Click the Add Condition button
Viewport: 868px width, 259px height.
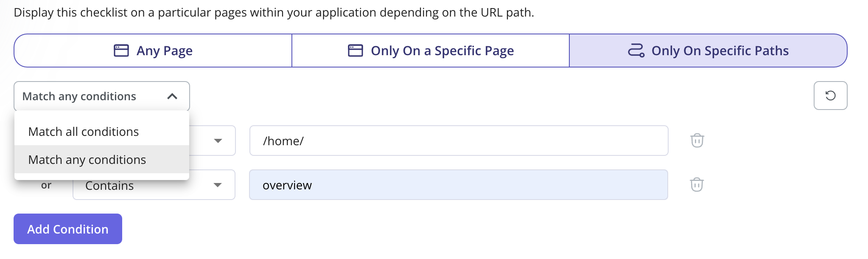click(x=68, y=229)
